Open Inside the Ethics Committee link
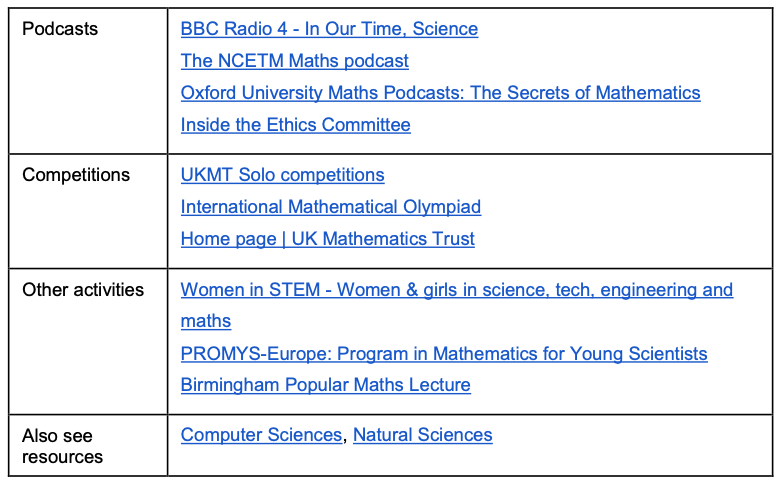Screen dimensions: 782x488 pyautogui.click(x=295, y=125)
